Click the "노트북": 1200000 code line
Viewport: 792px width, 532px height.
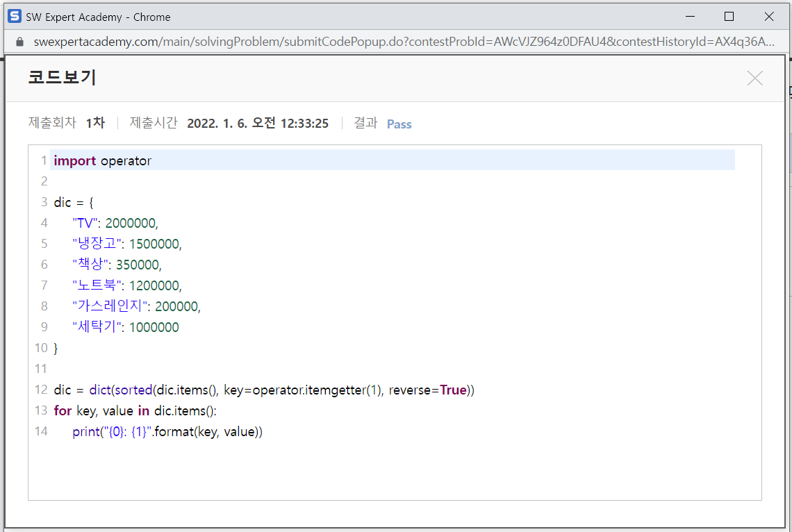(x=126, y=285)
